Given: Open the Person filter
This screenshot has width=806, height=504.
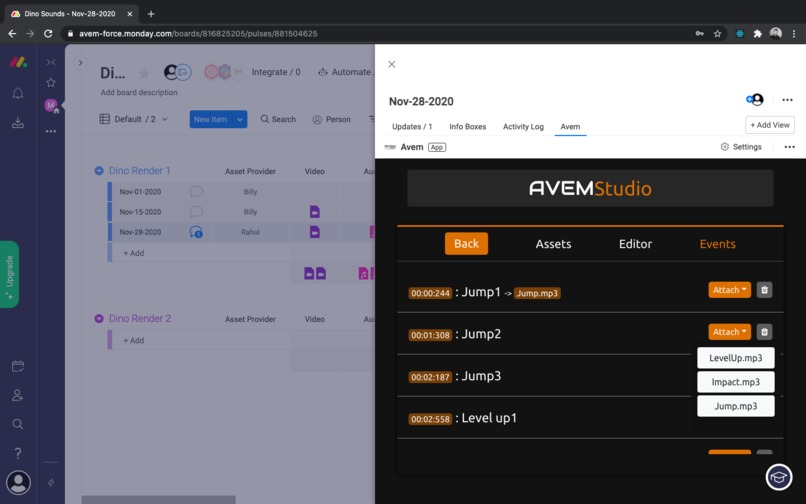Looking at the screenshot, I should coord(332,119).
